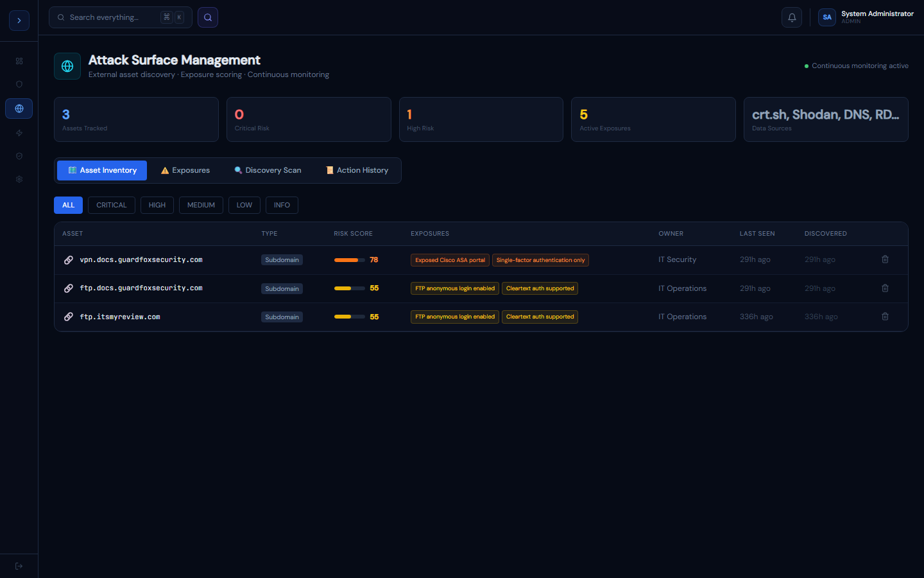Focus the Search everything field
924x578 pixels.
coord(121,17)
